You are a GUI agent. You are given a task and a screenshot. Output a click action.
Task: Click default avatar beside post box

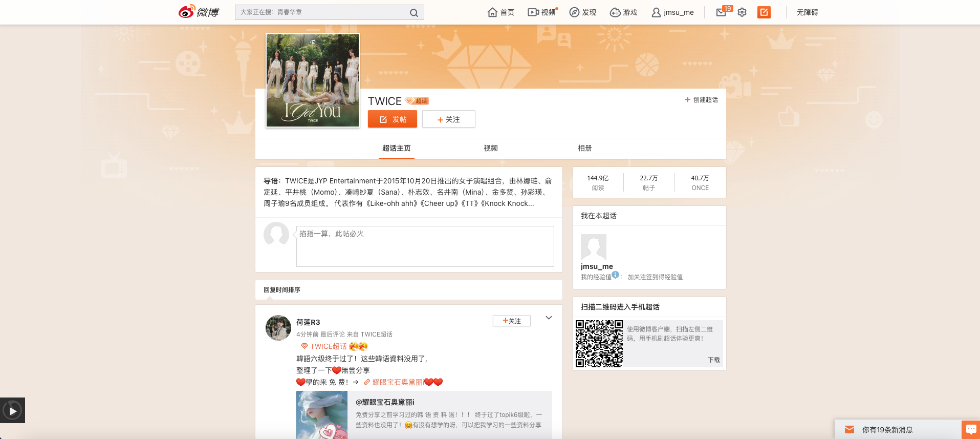click(x=276, y=235)
